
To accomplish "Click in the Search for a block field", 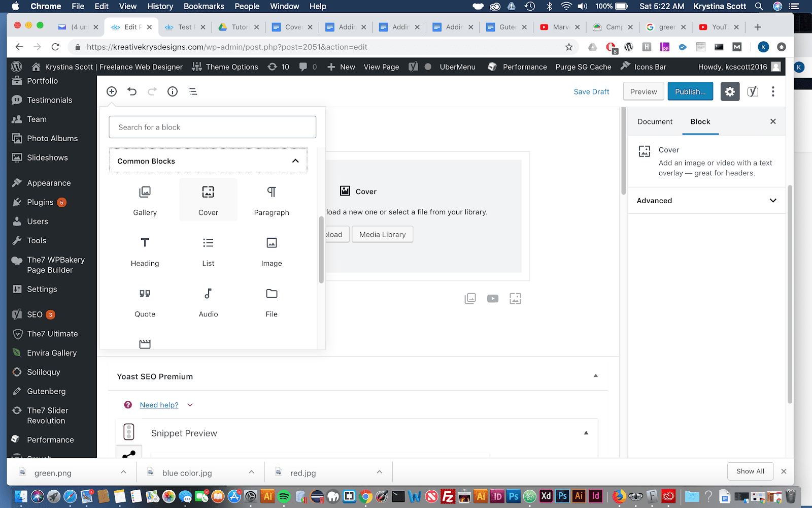I will [x=212, y=127].
